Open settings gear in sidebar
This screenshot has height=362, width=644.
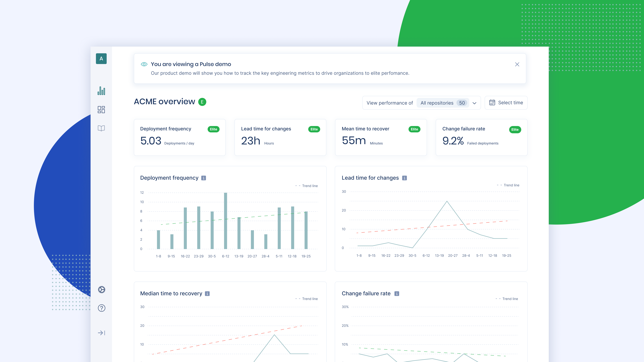point(102,290)
